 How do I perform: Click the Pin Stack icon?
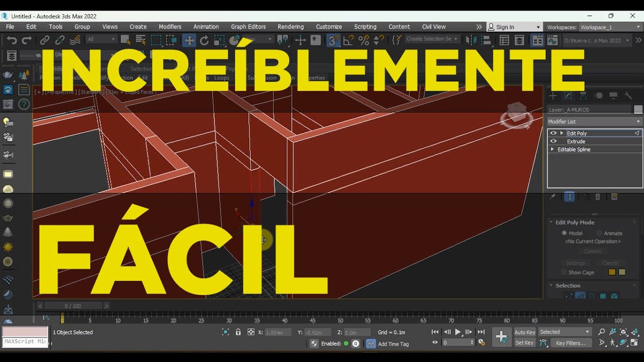pos(552,197)
